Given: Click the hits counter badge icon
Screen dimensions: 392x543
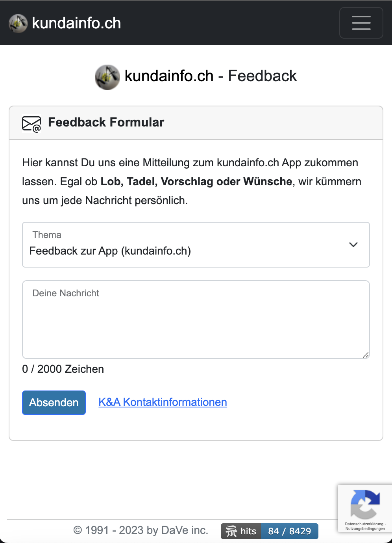Looking at the screenshot, I should click(231, 531).
